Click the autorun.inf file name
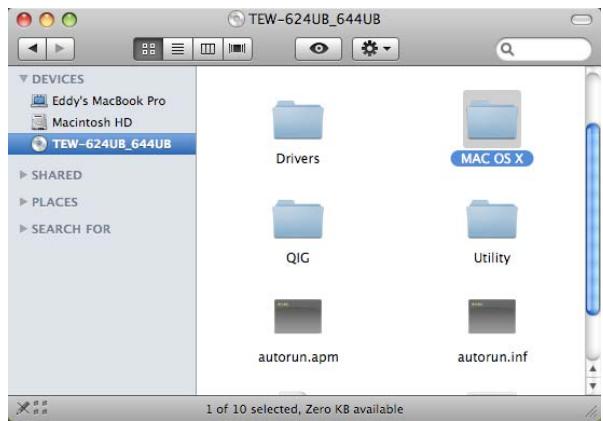Screen dimensions: 603x421 (492, 357)
